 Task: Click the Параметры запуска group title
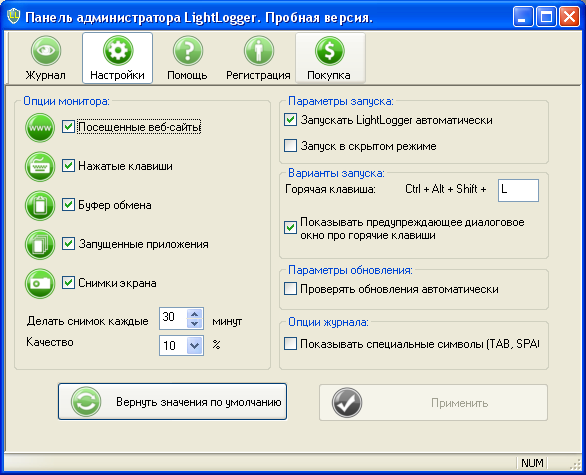pos(341,101)
